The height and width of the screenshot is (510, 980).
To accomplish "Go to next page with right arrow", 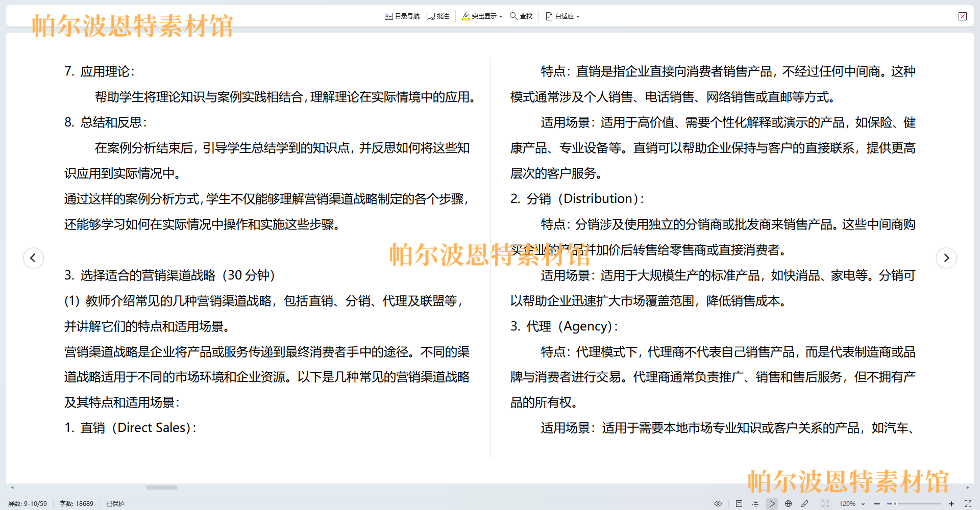I will [x=946, y=258].
